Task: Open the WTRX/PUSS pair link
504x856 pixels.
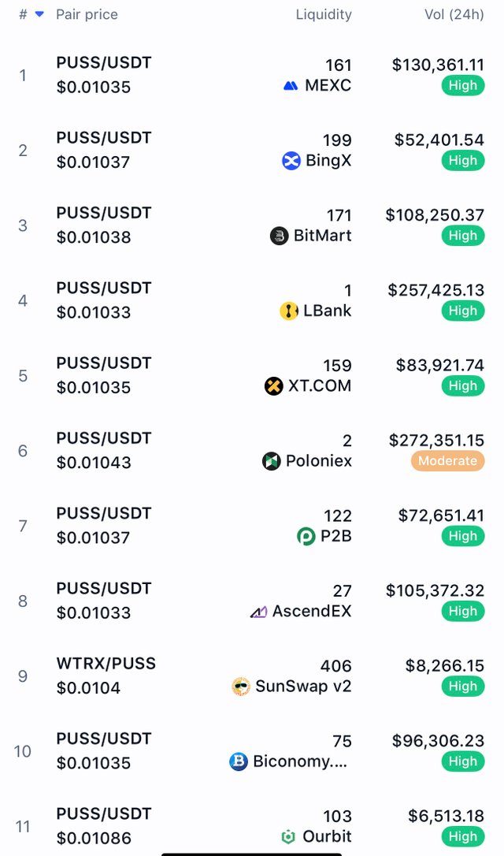Action: coord(106,664)
